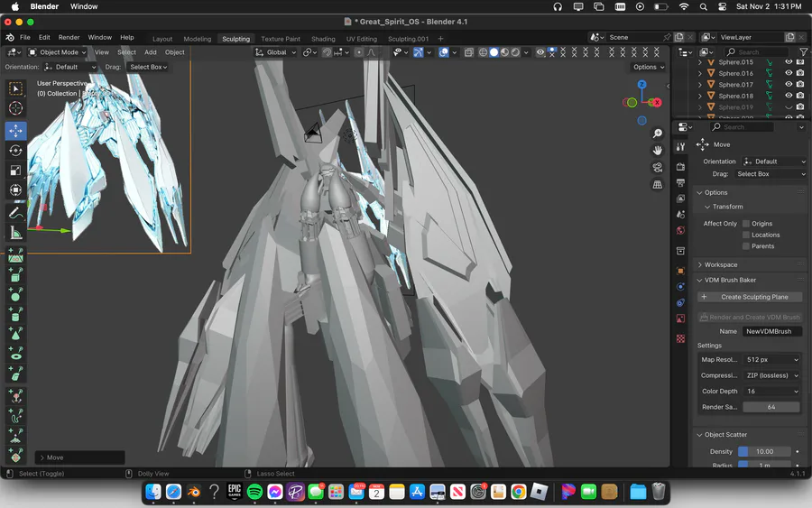Image resolution: width=812 pixels, height=508 pixels.
Task: Open the header Drag Select Box dropdown
Action: [x=148, y=67]
